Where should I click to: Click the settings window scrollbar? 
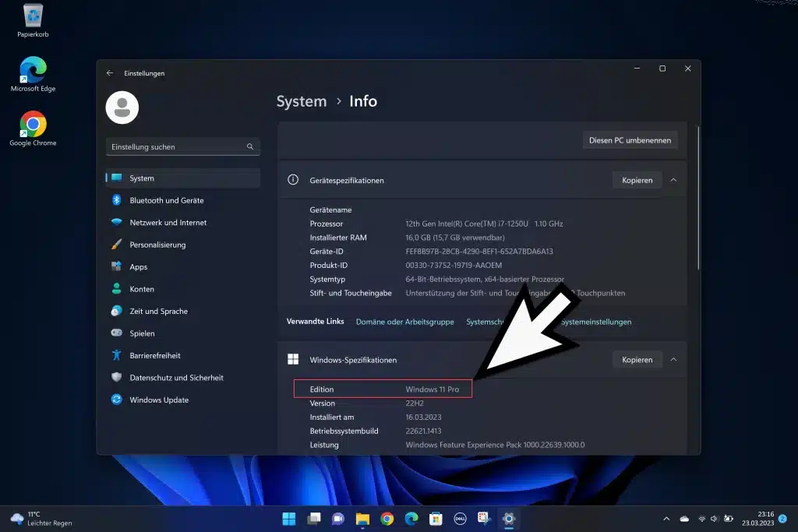698,199
